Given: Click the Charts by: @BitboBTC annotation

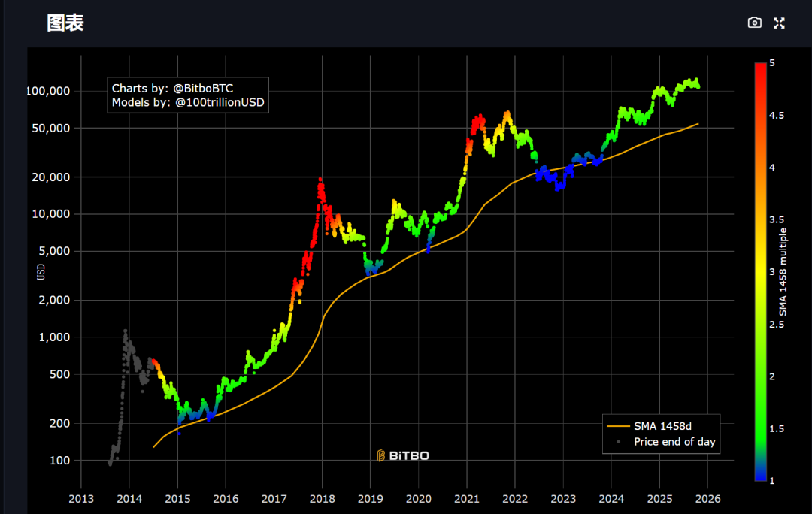Looking at the screenshot, I should coord(172,88).
